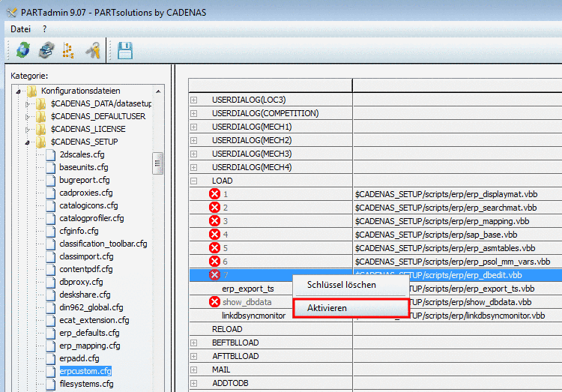Open the ? help menu

(x=44, y=29)
